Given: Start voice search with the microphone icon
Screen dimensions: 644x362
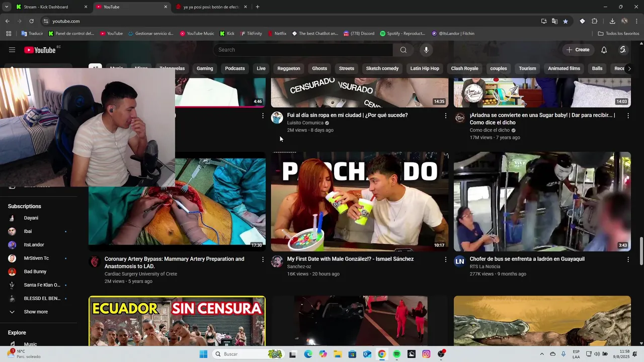Looking at the screenshot, I should (x=426, y=50).
